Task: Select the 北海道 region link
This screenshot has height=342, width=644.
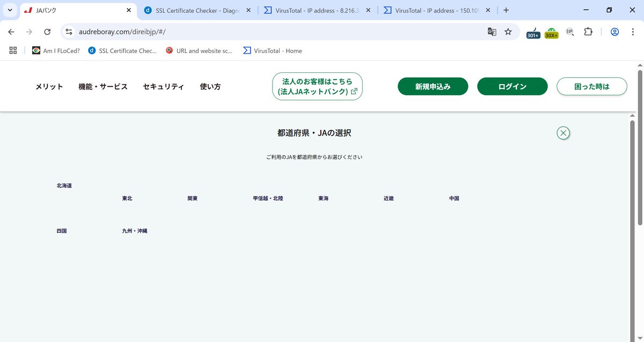Action: pos(63,185)
